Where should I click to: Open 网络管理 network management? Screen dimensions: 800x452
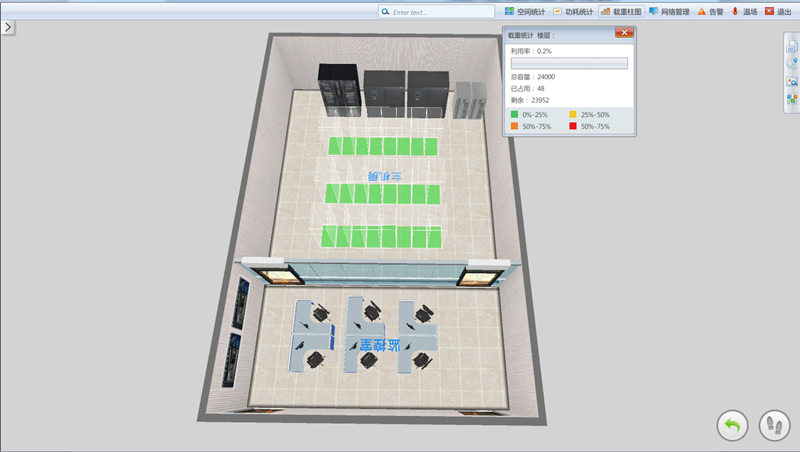669,12
